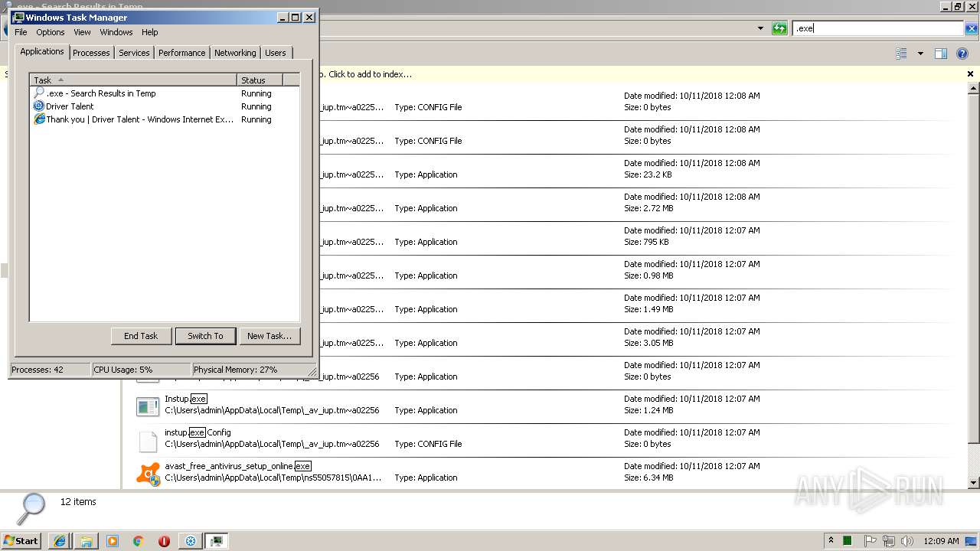Image resolution: width=980 pixels, height=551 pixels.
Task: Open the Windows menu in Task Manager
Action: tap(116, 32)
